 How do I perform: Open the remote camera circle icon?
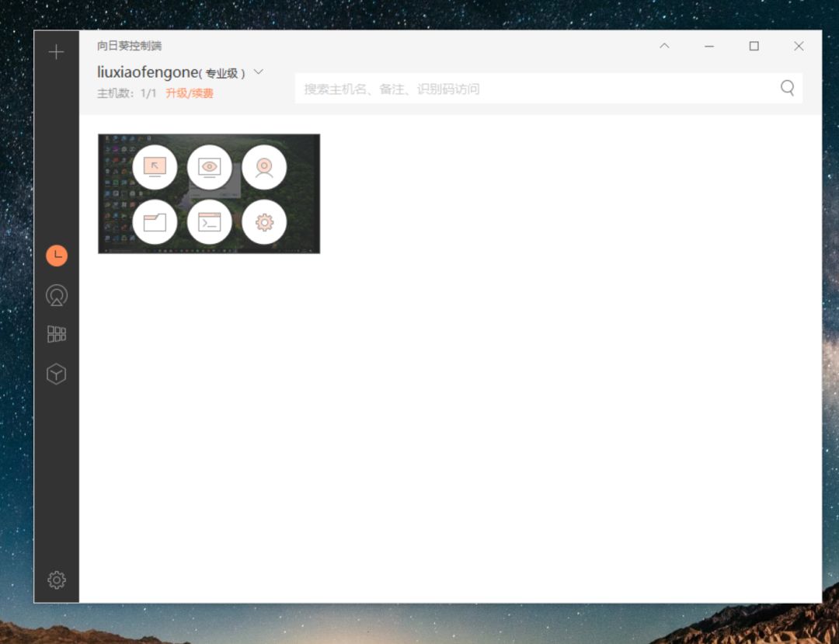pyautogui.click(x=264, y=167)
